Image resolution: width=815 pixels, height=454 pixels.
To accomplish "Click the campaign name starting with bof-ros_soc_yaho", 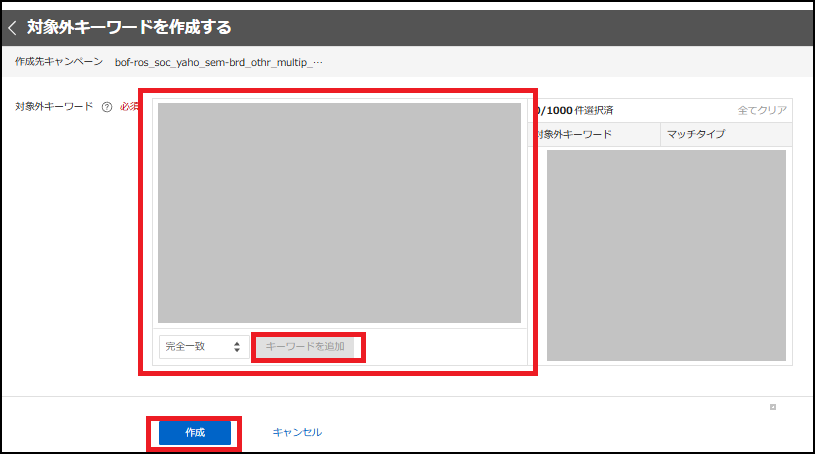I will coord(210,62).
